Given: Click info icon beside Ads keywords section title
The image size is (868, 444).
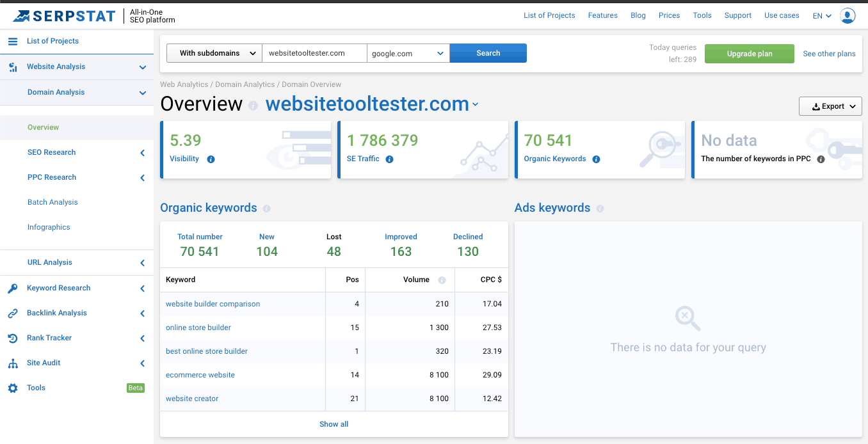Looking at the screenshot, I should pyautogui.click(x=600, y=209).
